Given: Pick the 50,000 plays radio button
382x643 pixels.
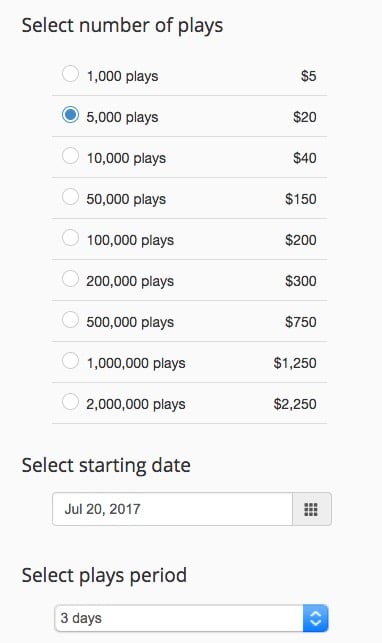Looking at the screenshot, I should (x=70, y=197).
